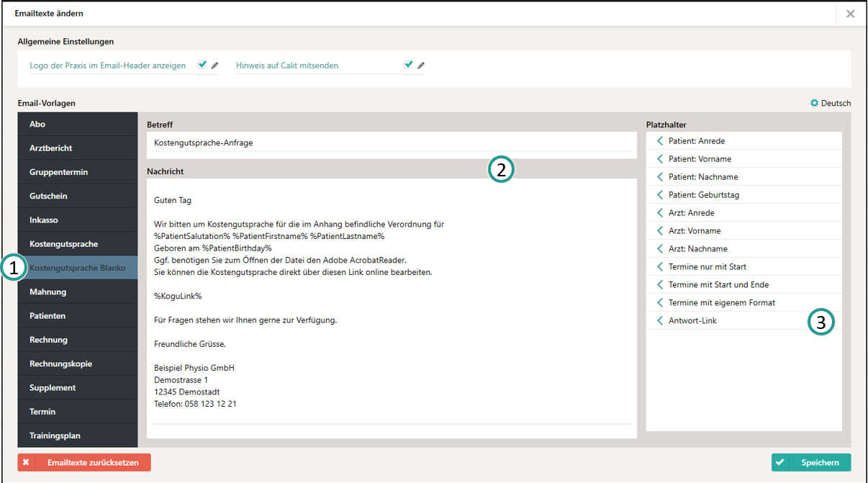Insert placeholder arrow for Patient: Vorname

tap(660, 159)
